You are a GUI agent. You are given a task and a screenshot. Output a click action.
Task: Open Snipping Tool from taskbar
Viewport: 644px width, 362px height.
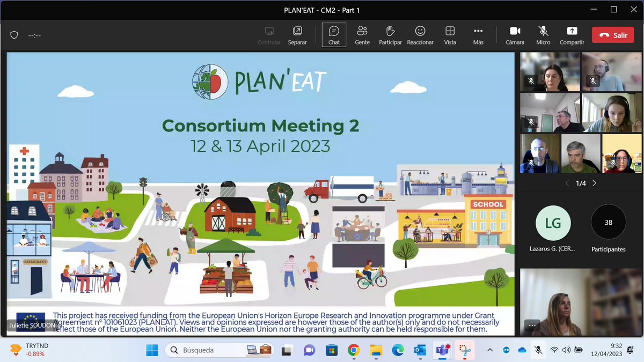[x=464, y=350]
